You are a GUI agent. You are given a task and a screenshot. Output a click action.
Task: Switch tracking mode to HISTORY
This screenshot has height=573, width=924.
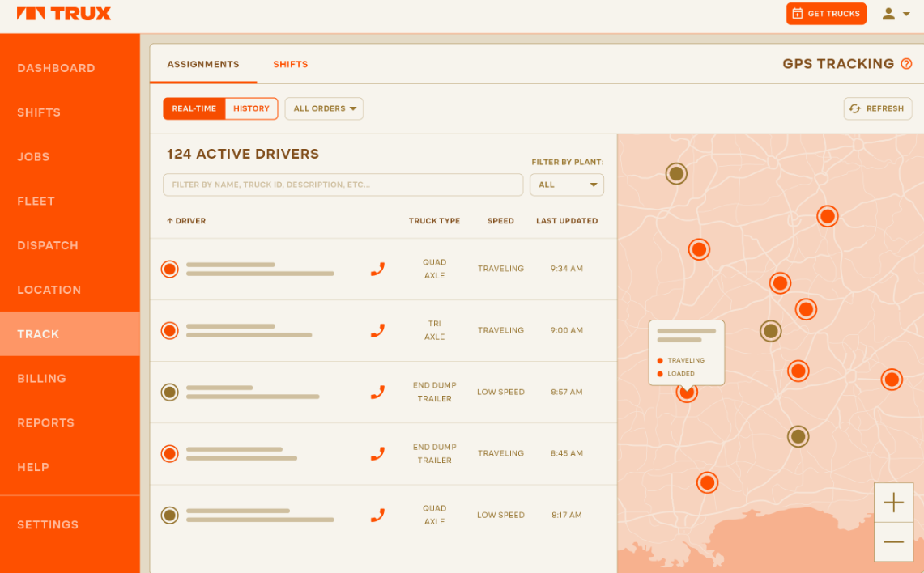pos(251,108)
